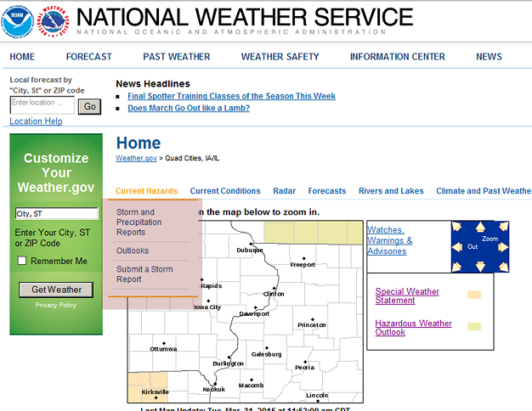Open Does March Go Out like a Lamb
Image resolution: width=532 pixels, height=411 pixels.
(189, 108)
